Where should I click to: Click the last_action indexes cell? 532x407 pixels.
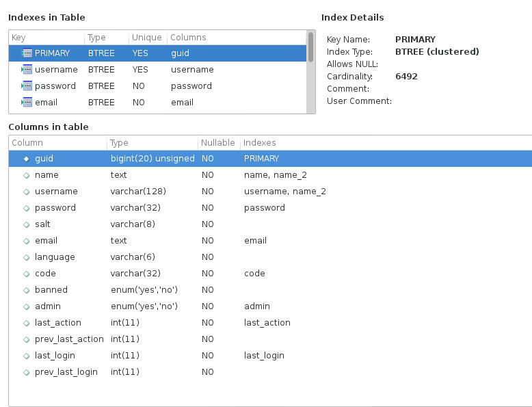tap(267, 322)
